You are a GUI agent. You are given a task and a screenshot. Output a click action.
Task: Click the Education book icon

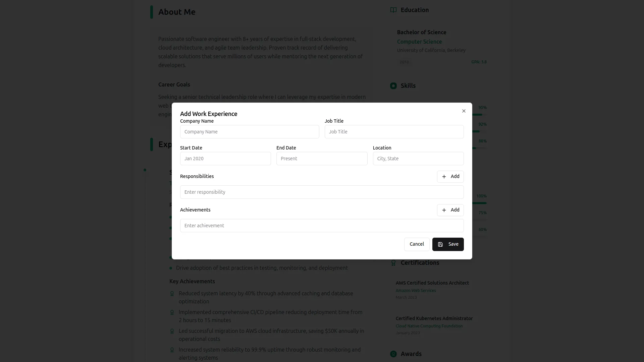(x=393, y=10)
